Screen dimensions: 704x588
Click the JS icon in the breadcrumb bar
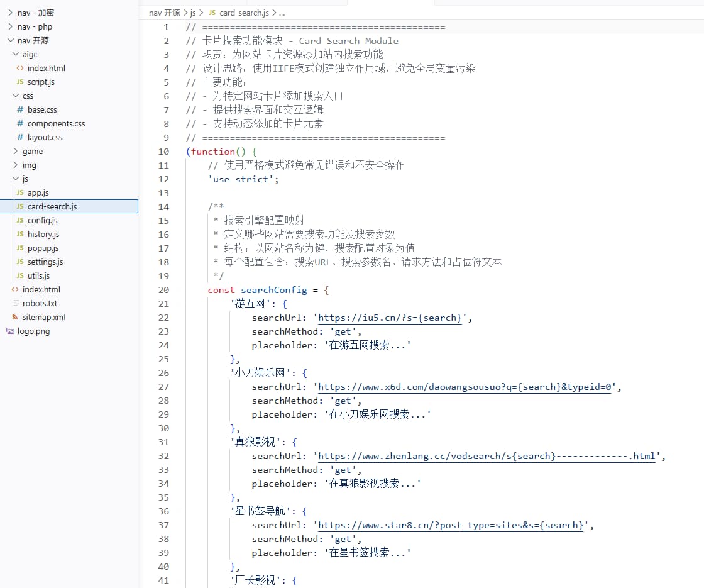coord(212,13)
